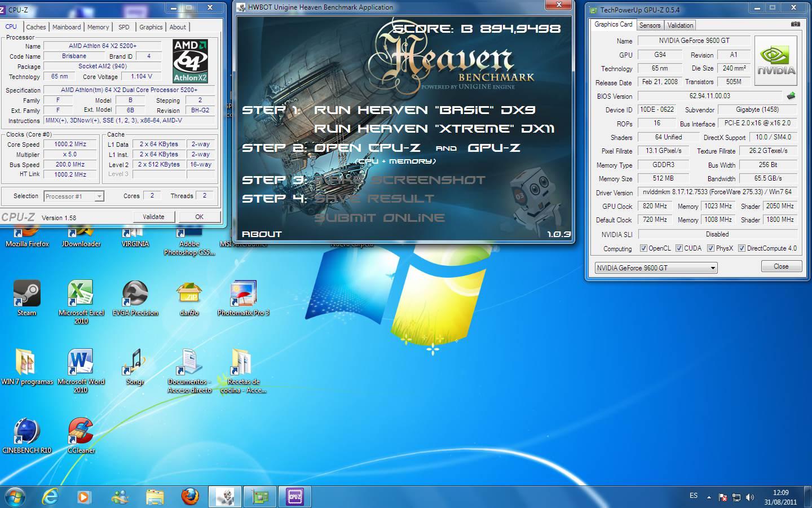Open Windows Explorer folder in the taskbar
Viewport: 812px width, 508px height.
155,497
